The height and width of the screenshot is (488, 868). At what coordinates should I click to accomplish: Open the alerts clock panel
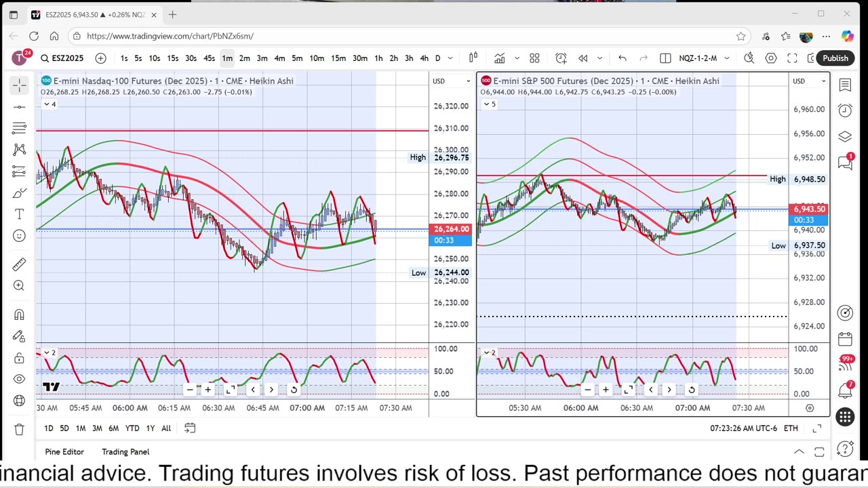click(x=845, y=110)
